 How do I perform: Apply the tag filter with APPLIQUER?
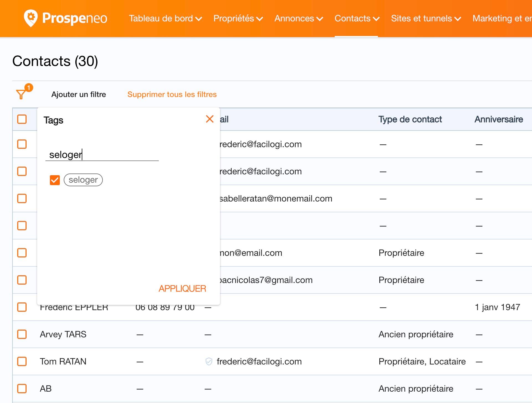click(182, 289)
